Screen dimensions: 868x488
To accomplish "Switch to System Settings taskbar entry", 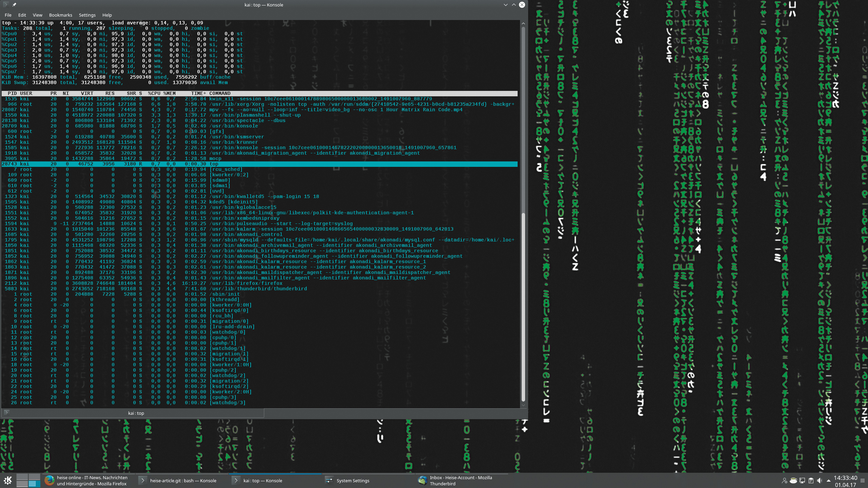I will (x=353, y=481).
